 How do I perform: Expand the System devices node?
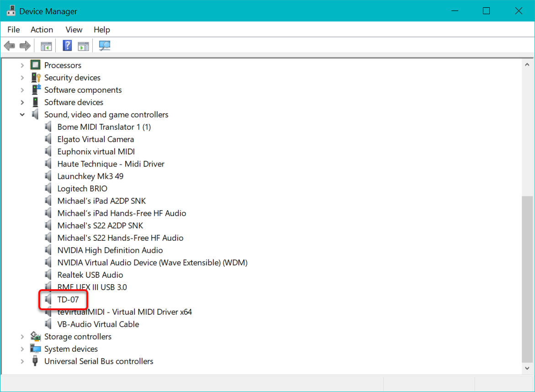click(22, 349)
